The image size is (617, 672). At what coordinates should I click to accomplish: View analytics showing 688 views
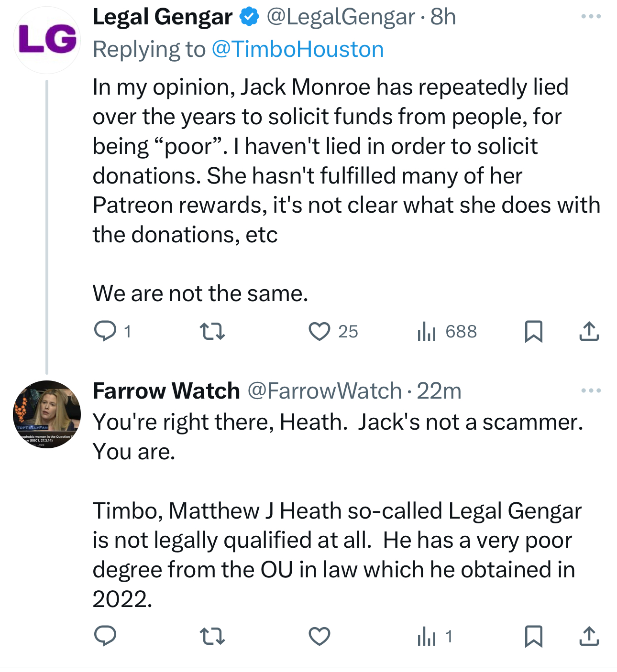coord(427,331)
